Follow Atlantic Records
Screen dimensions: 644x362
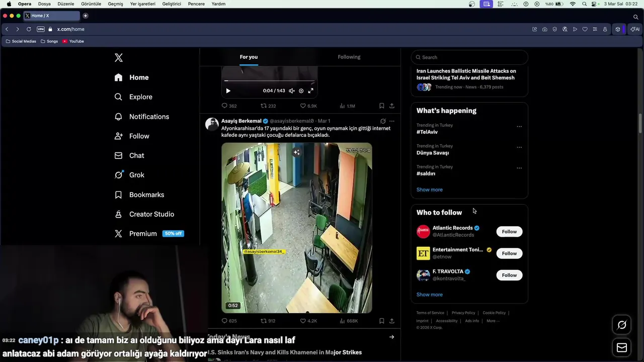point(509,232)
